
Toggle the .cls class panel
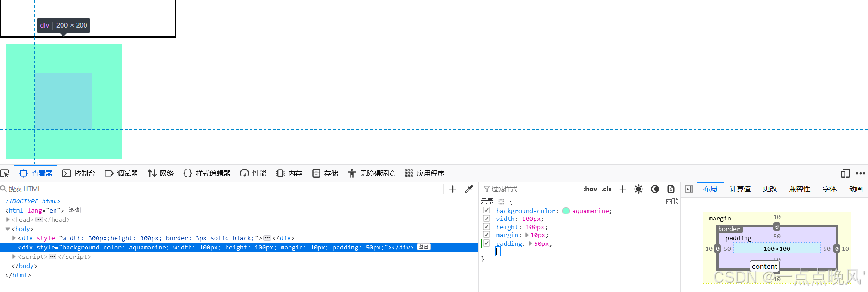pos(607,189)
